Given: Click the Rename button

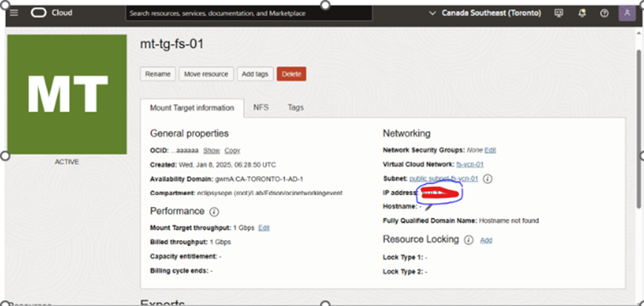Looking at the screenshot, I should click(158, 74).
